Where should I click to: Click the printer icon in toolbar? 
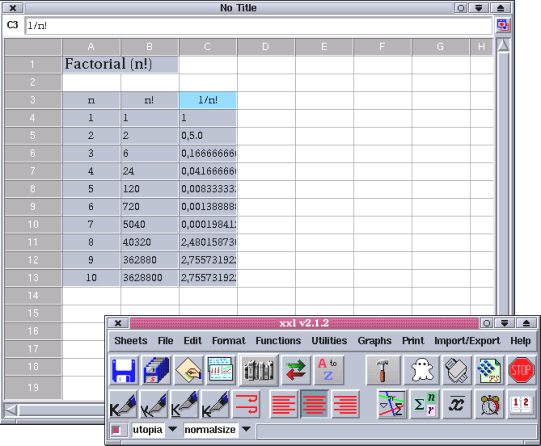457,370
